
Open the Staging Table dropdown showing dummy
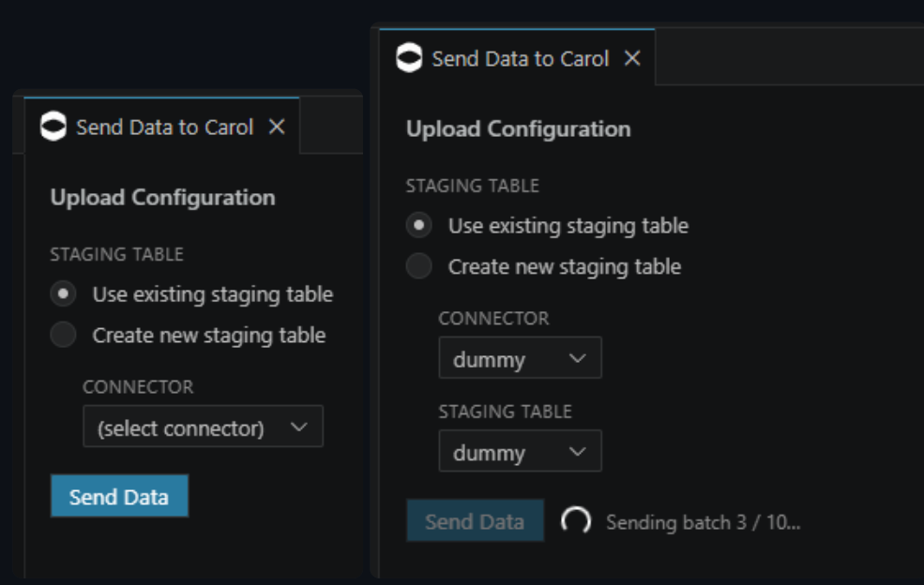521,451
